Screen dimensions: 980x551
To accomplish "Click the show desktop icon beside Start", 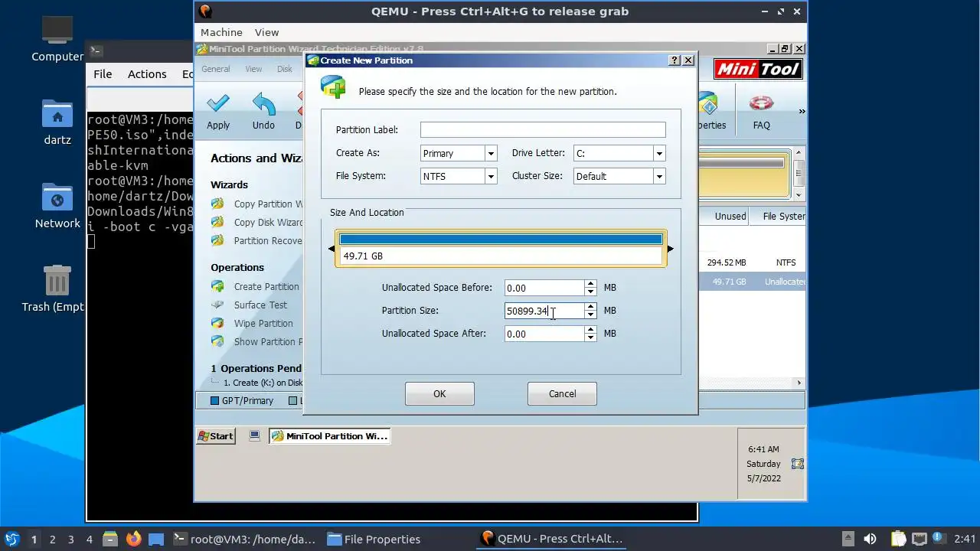I will [x=254, y=435].
